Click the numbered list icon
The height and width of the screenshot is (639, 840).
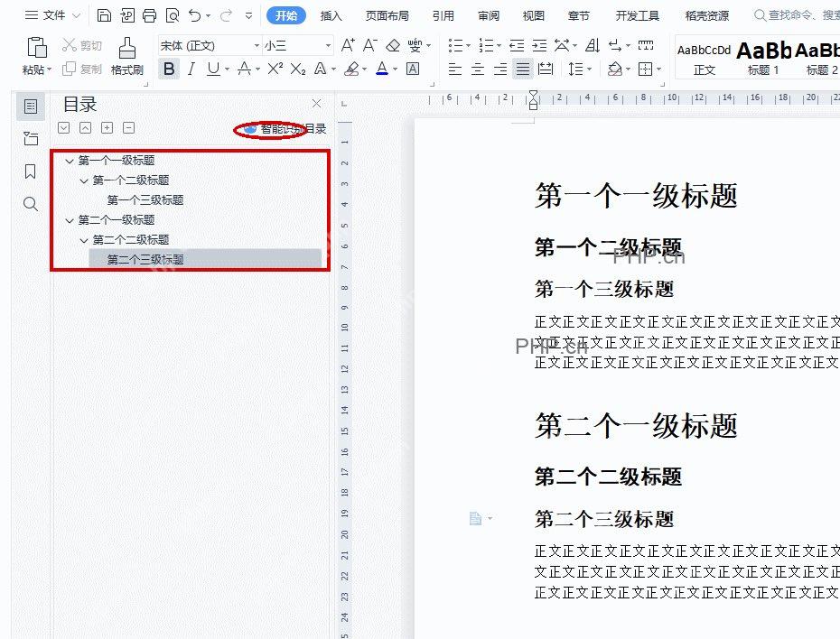[x=487, y=45]
